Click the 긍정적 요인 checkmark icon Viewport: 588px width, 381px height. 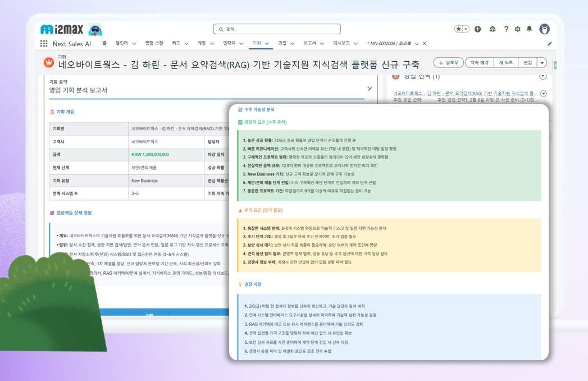pyautogui.click(x=240, y=122)
